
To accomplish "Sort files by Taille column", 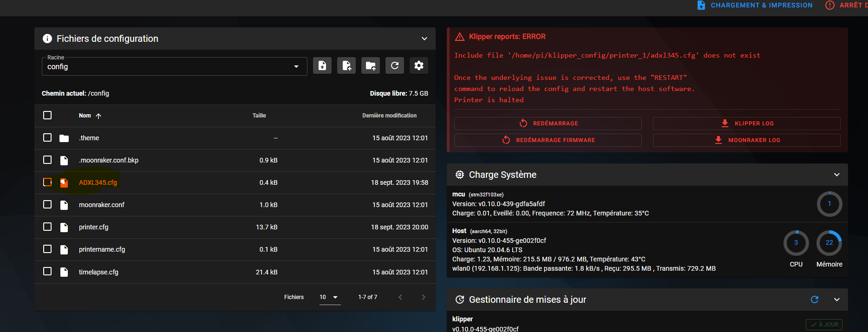I will coord(259,116).
